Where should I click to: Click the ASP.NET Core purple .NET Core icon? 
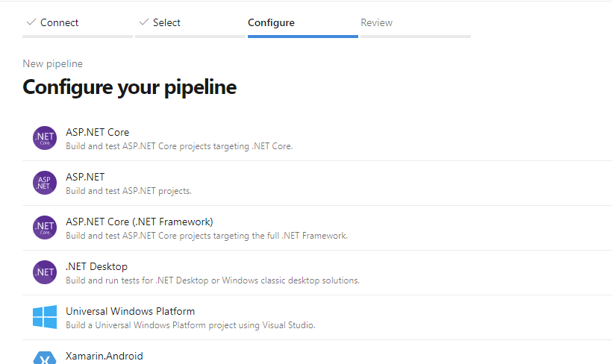pos(45,138)
